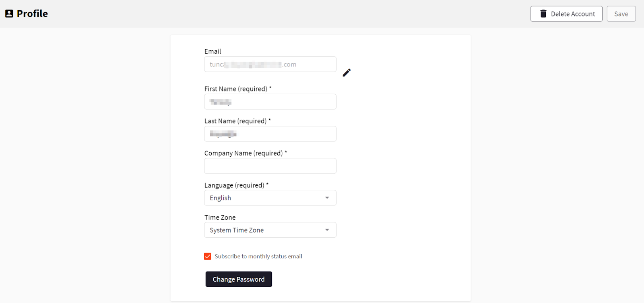Click the Profile person icon in header

(x=9, y=14)
